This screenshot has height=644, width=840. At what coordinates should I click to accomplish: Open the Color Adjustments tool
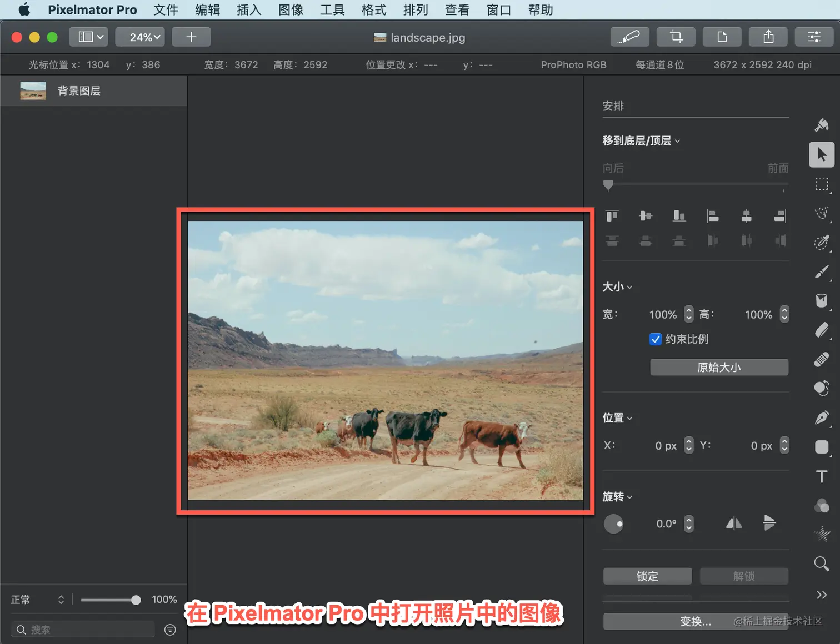coord(822,505)
